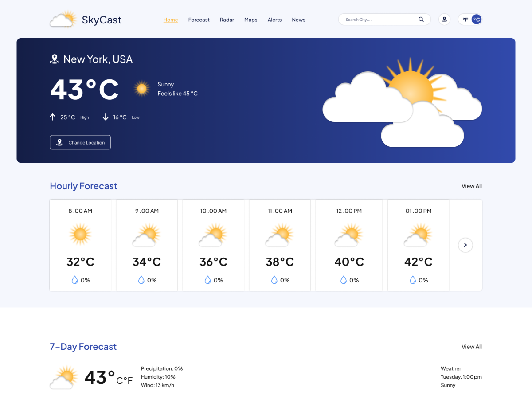Click the raindrop icon in 01.00 PM card

tap(413, 280)
